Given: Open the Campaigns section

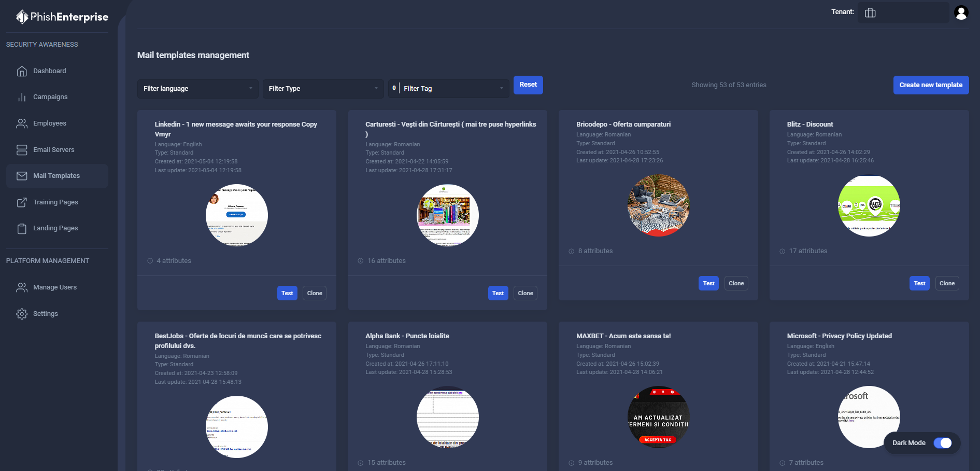Looking at the screenshot, I should pos(57,97).
